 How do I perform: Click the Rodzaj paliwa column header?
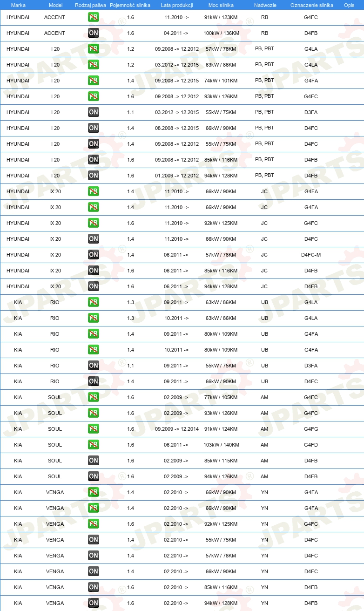click(90, 5)
